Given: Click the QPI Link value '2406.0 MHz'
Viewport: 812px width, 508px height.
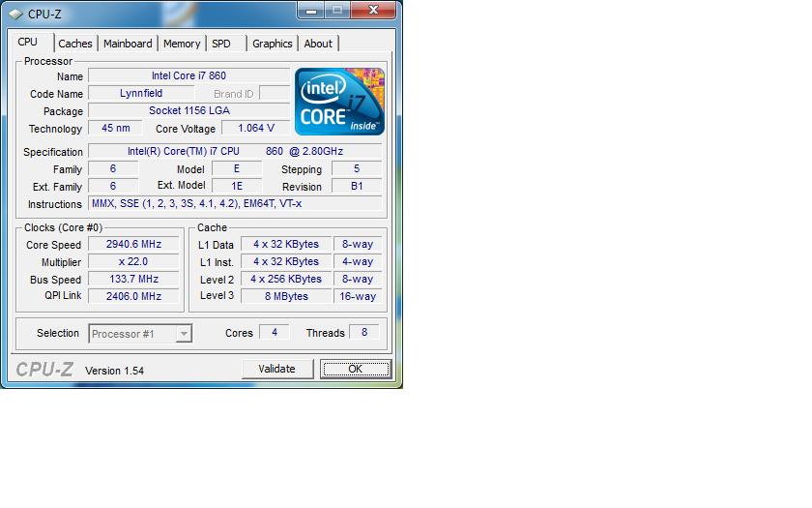Looking at the screenshot, I should [133, 296].
